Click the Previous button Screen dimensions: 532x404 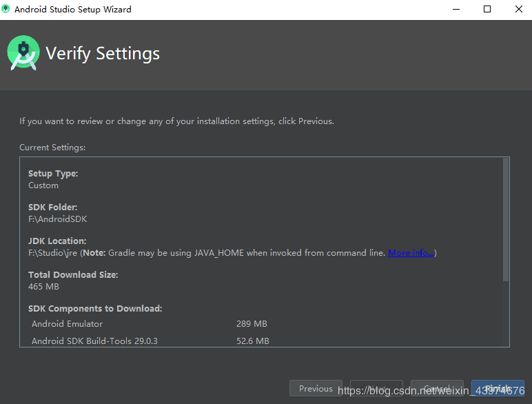click(316, 389)
